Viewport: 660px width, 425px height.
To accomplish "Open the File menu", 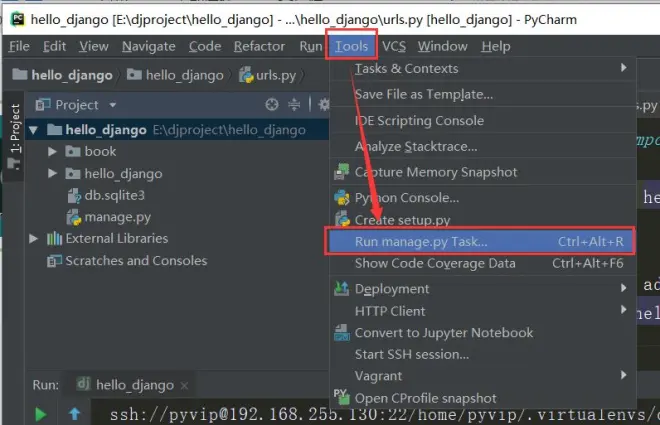I will tap(19, 46).
